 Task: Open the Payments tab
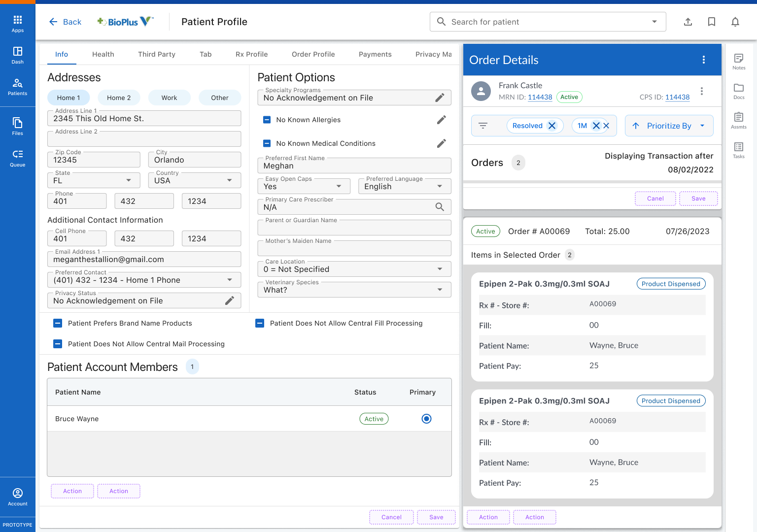(375, 54)
